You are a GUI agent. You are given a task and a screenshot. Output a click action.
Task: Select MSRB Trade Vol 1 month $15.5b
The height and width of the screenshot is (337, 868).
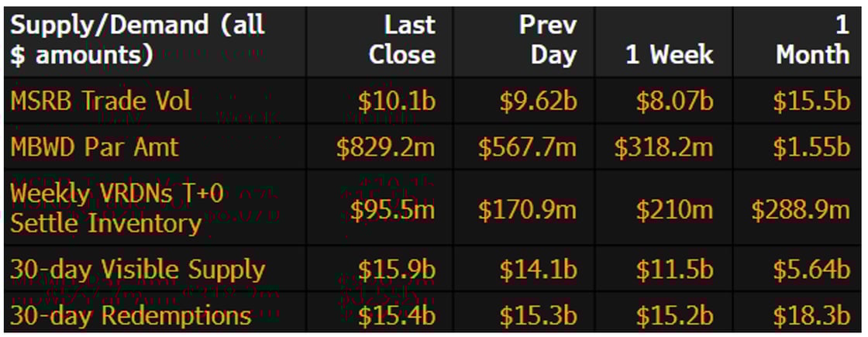point(811,101)
